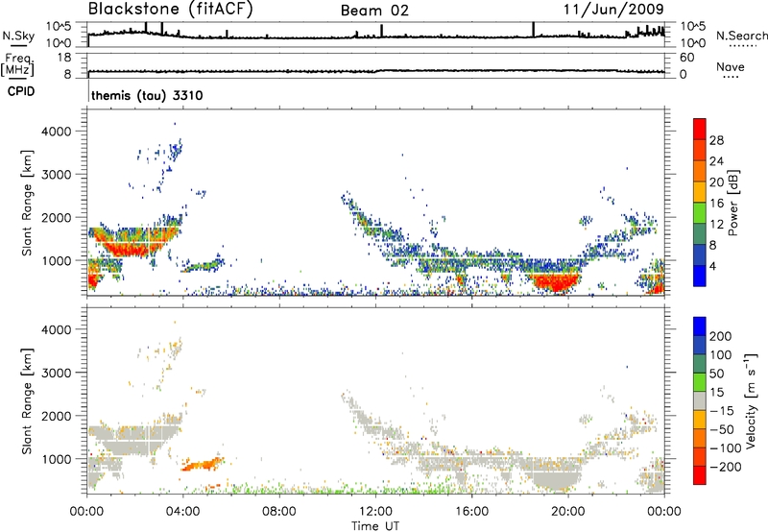768x532 pixels.
Task: Click the 'Blackstone (fitACF)' title text
Action: pyautogui.click(x=170, y=10)
